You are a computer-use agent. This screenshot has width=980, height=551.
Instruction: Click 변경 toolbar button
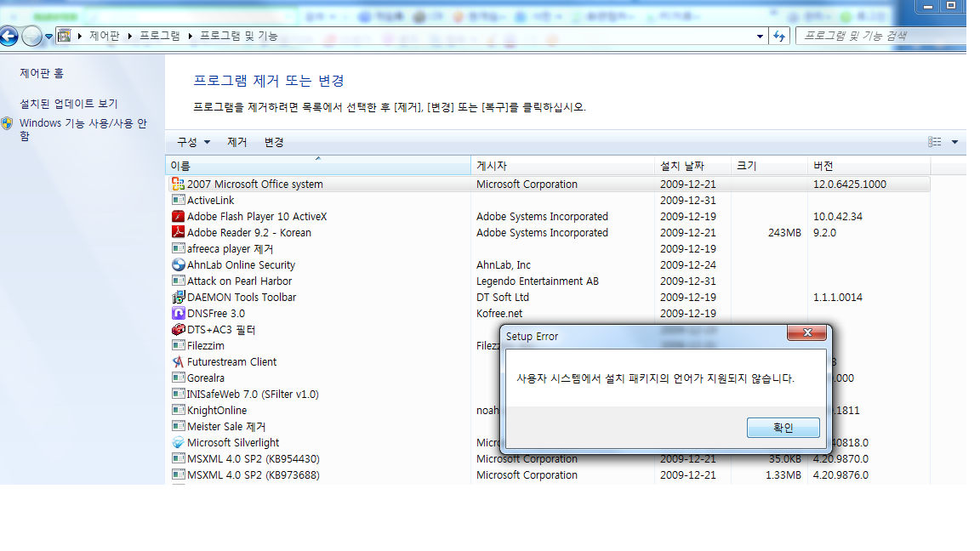274,143
